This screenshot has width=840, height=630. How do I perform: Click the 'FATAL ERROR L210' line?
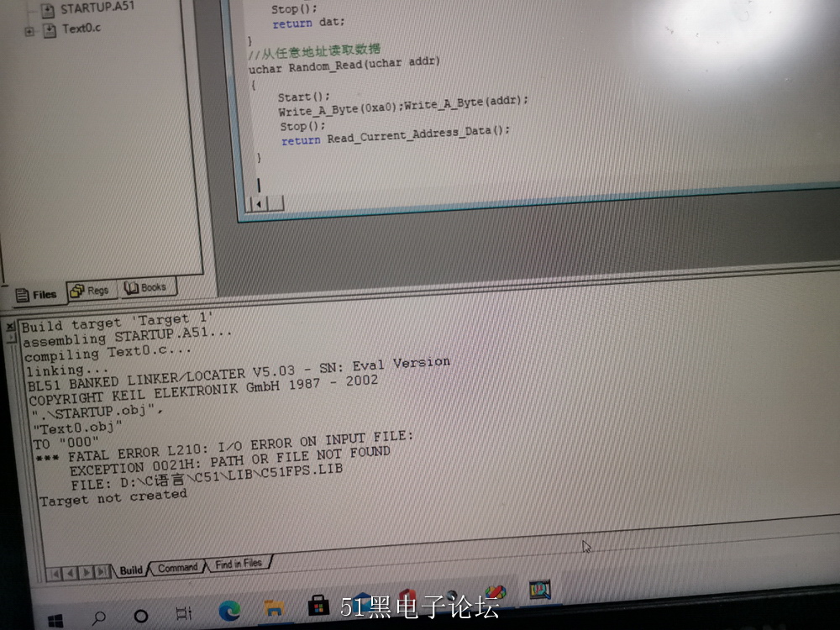point(224,448)
